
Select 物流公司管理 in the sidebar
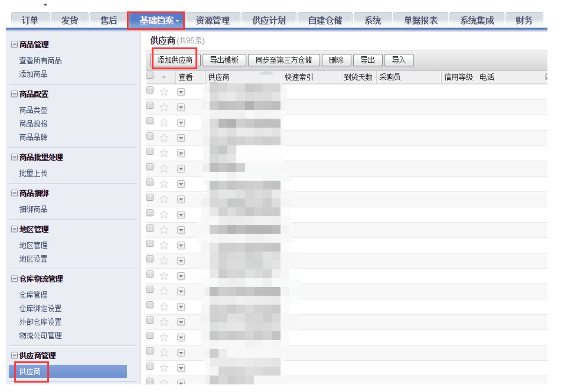41,335
